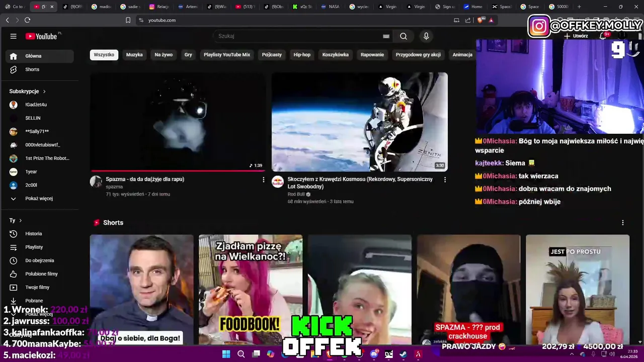The width and height of the screenshot is (644, 362).
Task: Open the Brave shields lion icon
Action: [480, 20]
